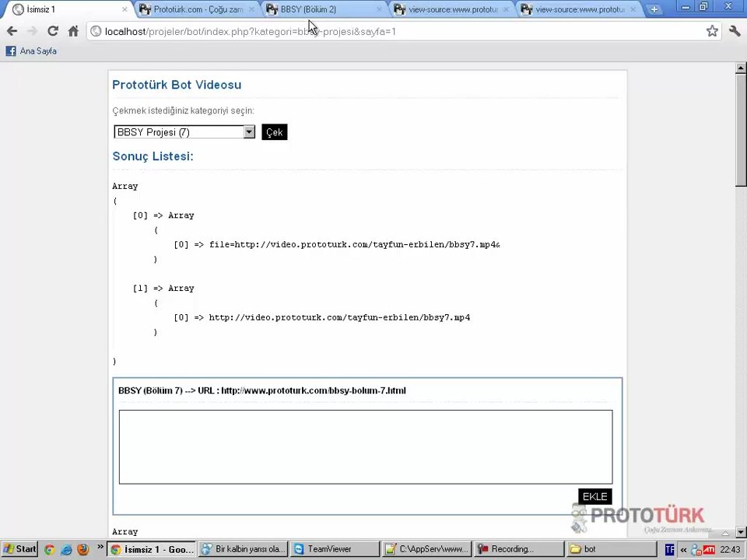Close the Prototürk.com tab

[251, 9]
